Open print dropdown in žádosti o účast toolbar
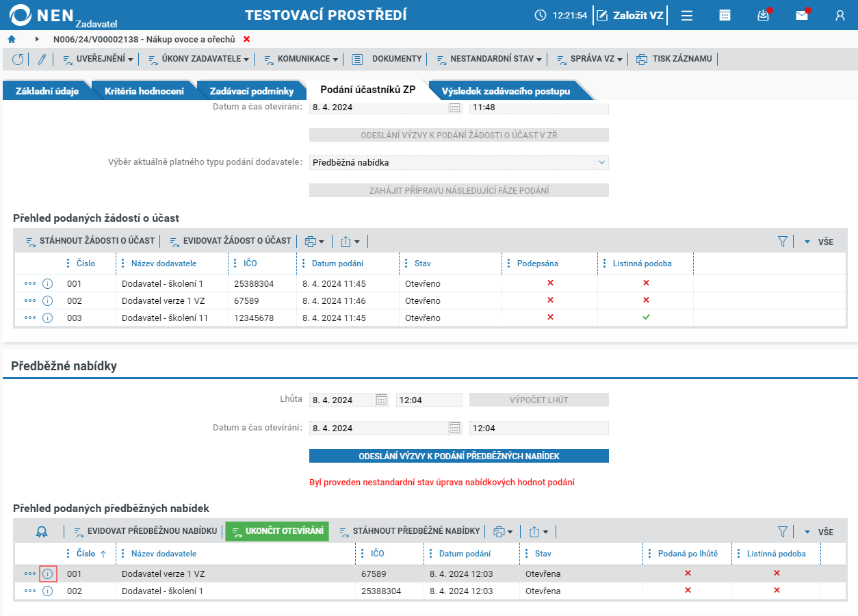Screen dimensions: 858x616 click(x=314, y=241)
